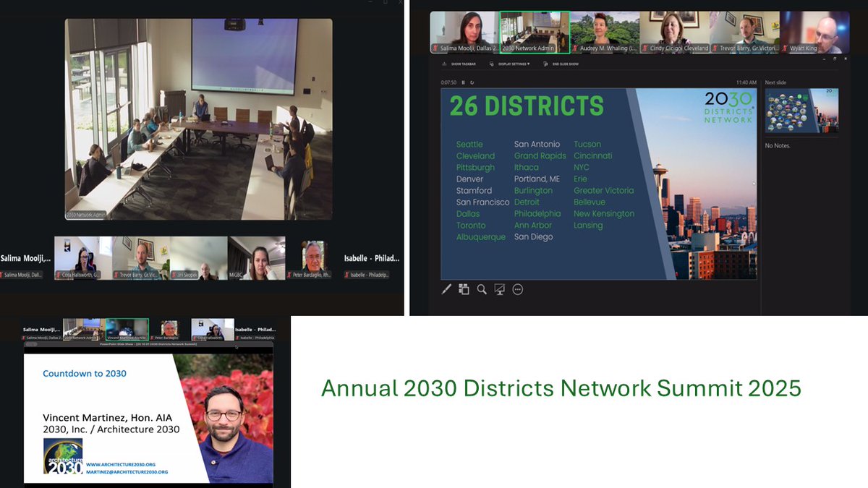Activate the zoom into slide magnifier
The height and width of the screenshot is (488, 868).
[482, 289]
